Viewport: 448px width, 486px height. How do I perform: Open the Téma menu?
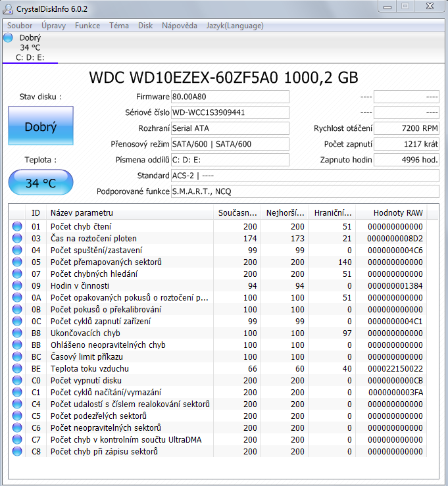[x=119, y=26]
